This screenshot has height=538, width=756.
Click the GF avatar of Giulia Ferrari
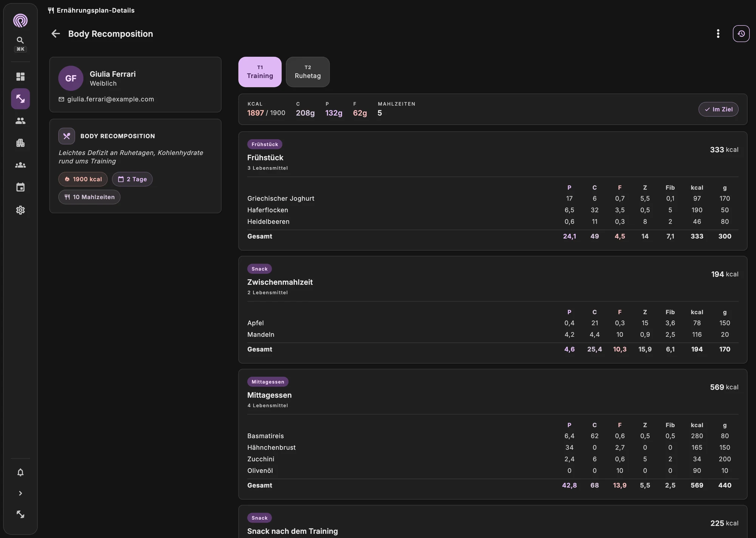(x=71, y=78)
